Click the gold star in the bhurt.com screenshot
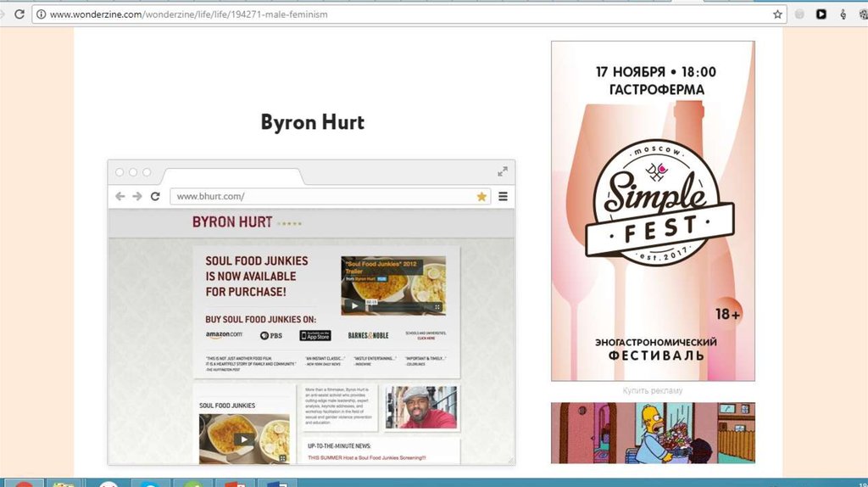Image resolution: width=868 pixels, height=487 pixels. [x=481, y=196]
